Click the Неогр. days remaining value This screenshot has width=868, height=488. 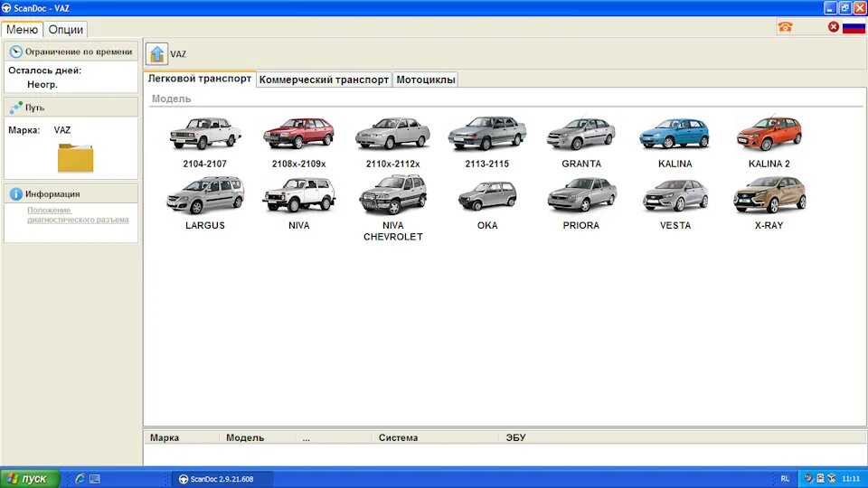click(42, 85)
